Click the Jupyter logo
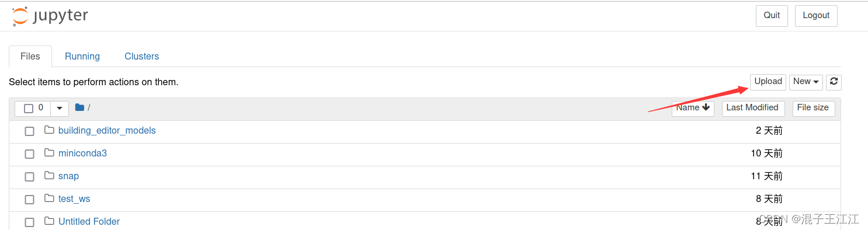Screen dimensions: 868x230 click(50, 16)
